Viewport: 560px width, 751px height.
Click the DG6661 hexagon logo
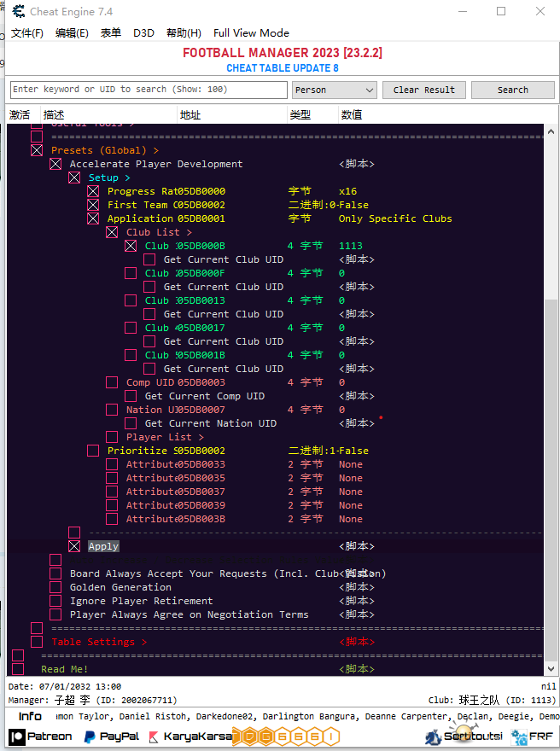[286, 736]
